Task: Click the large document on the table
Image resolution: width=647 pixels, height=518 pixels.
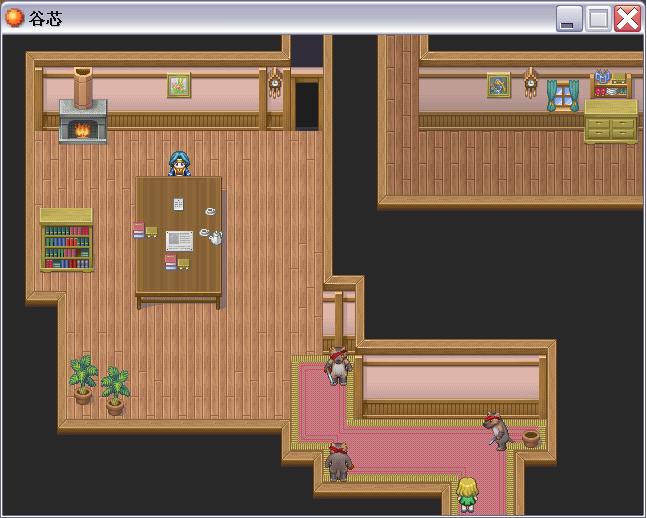Action: [179, 241]
